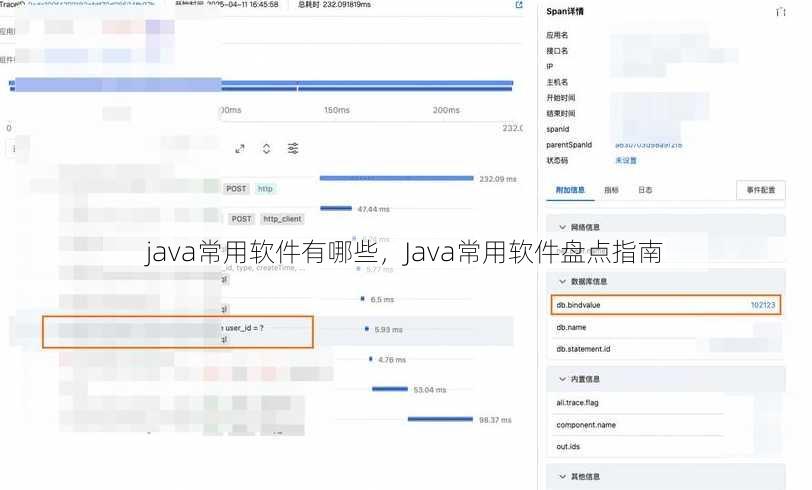This screenshot has height=490, width=812.
Task: Open the external link icon beside total duration
Action: 519,5
